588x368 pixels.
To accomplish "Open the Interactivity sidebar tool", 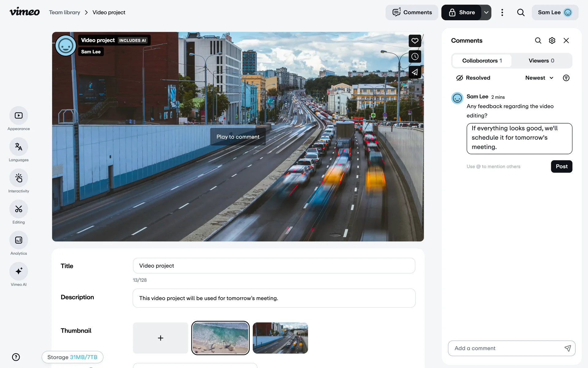I will click(19, 178).
